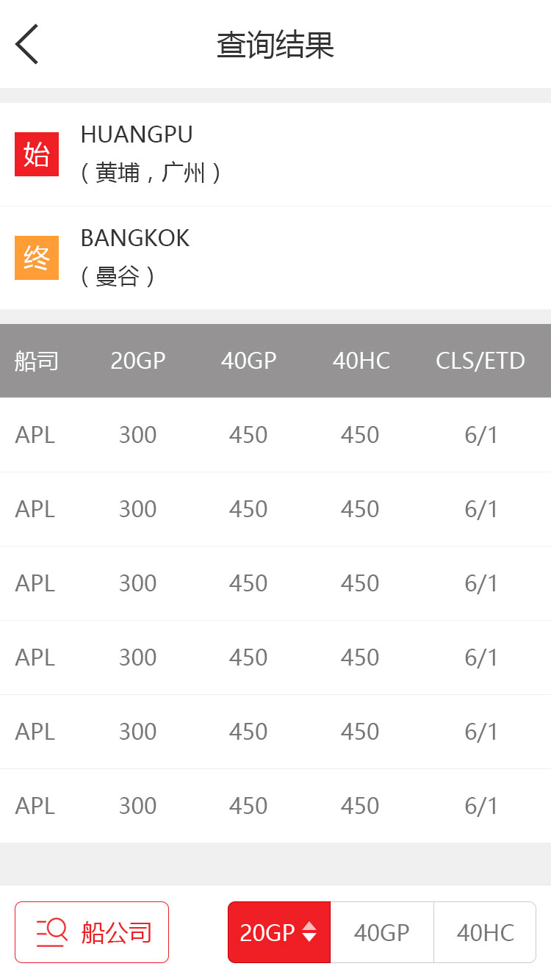This screenshot has height=980, width=551.
Task: Select the 20GP sort tab at the bottom
Action: tap(279, 932)
